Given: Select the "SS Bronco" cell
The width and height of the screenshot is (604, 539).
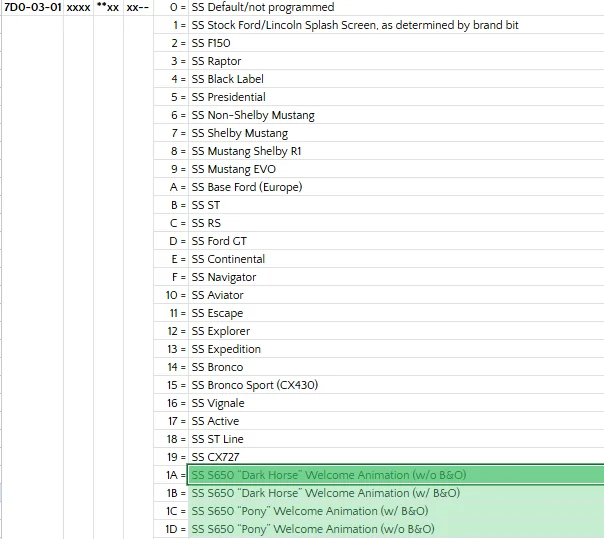Looking at the screenshot, I should point(396,366).
